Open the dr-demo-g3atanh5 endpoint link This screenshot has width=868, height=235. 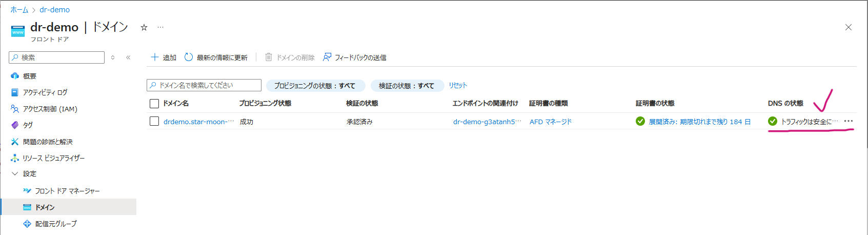487,122
